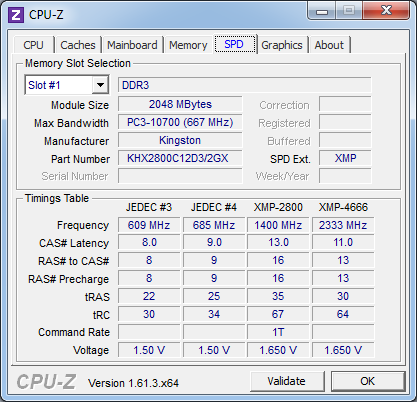417x402 pixels.
Task: Go to the Mainboard tab
Action: [132, 45]
